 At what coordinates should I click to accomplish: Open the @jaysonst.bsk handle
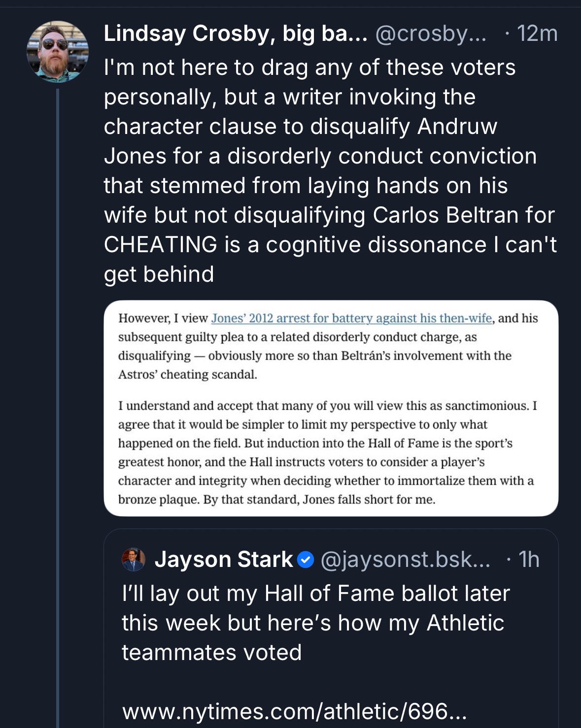click(405, 560)
